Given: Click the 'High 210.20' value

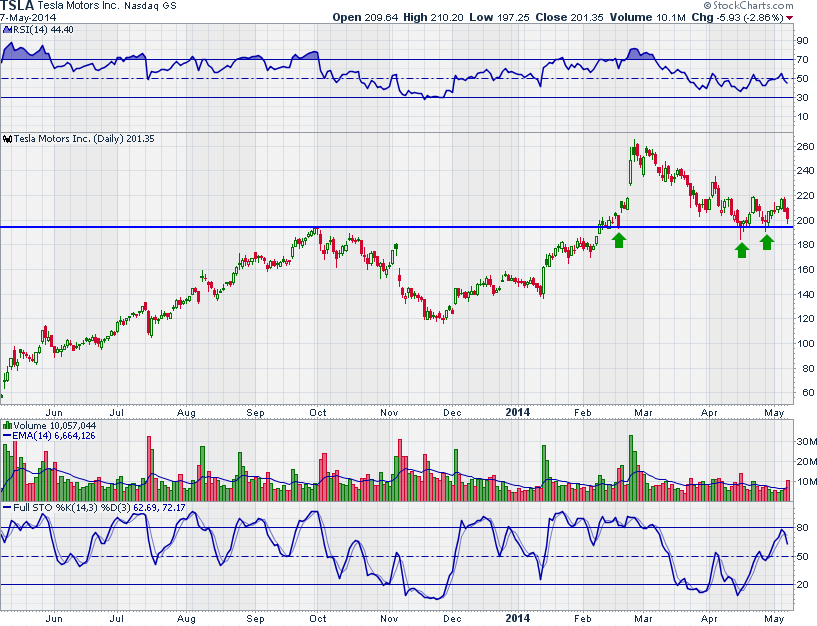Looking at the screenshot, I should pyautogui.click(x=433, y=17).
